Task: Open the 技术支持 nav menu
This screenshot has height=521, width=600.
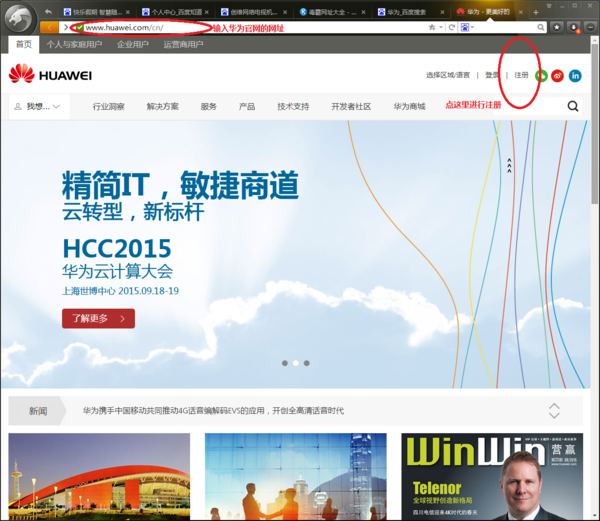Action: pos(293,106)
